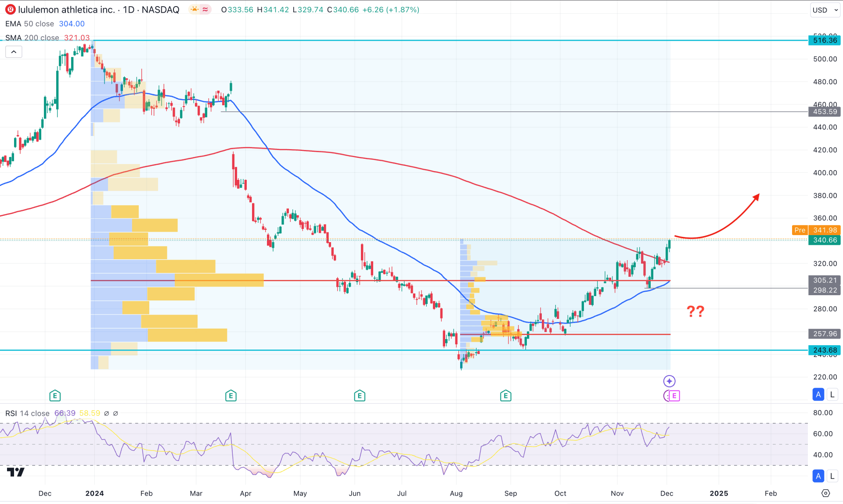843x504 pixels.
Task: Click the RSI value 66.39
Action: [x=65, y=413]
